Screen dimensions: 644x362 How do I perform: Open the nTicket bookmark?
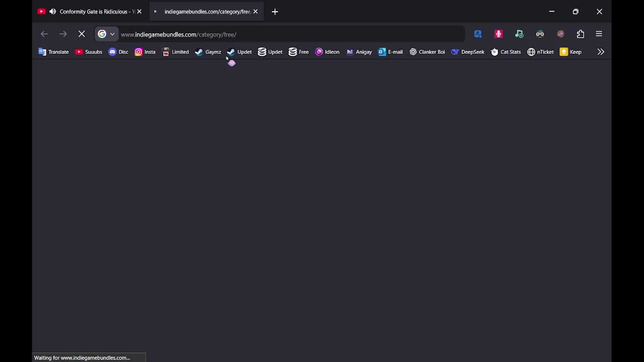point(540,52)
